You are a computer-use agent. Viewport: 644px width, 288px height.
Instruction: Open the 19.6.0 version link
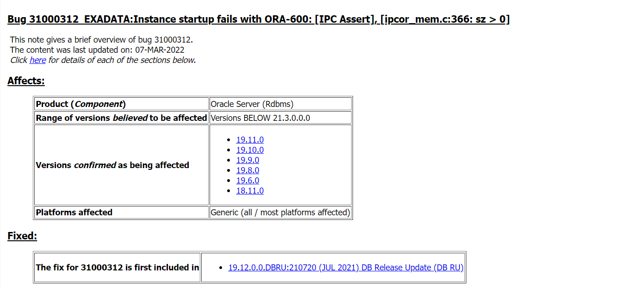(x=248, y=181)
